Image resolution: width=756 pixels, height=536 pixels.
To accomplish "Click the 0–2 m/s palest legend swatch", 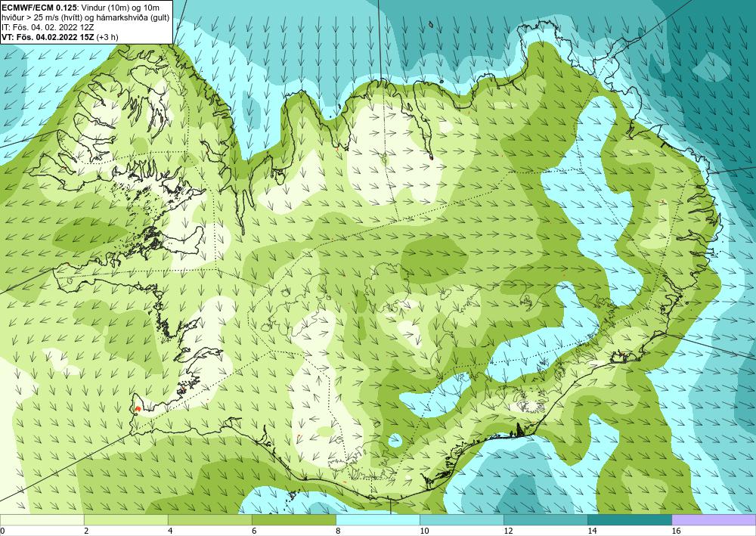I will [42, 519].
